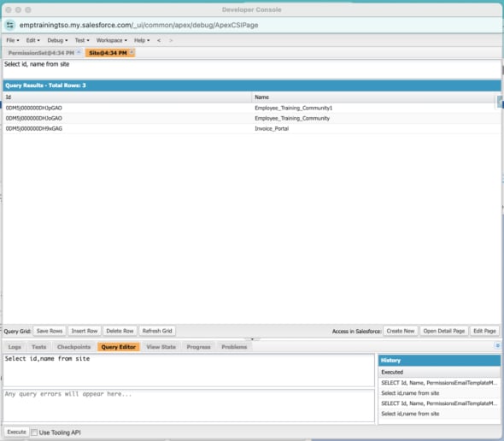The height and width of the screenshot is (441, 504).
Task: Go back with the < navigation arrow
Action: tap(159, 40)
